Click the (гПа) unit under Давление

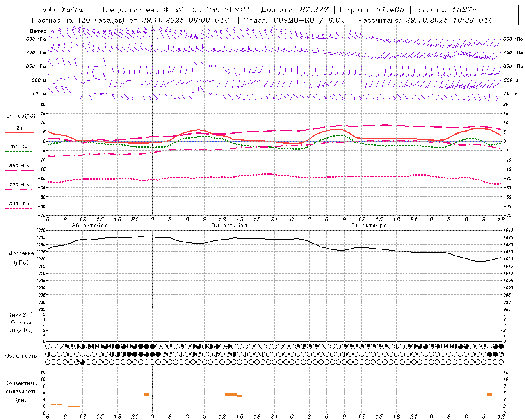(21, 263)
